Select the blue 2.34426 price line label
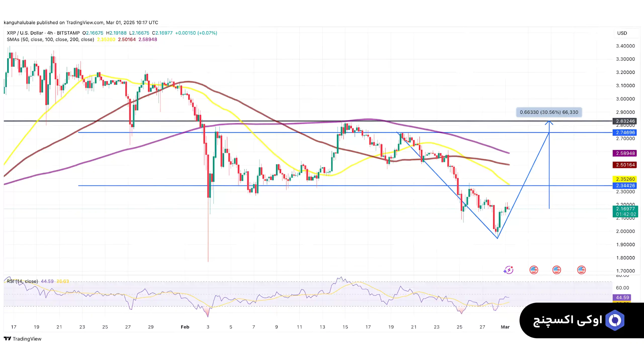 (x=625, y=186)
